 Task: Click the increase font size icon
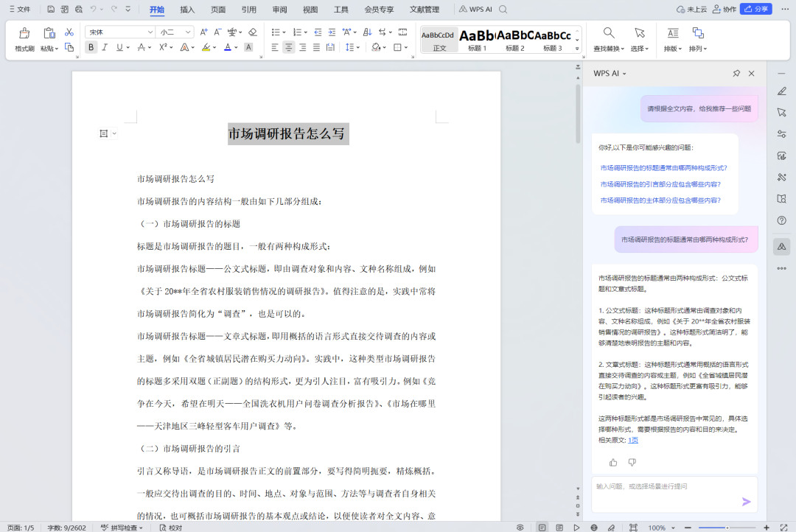[203, 32]
